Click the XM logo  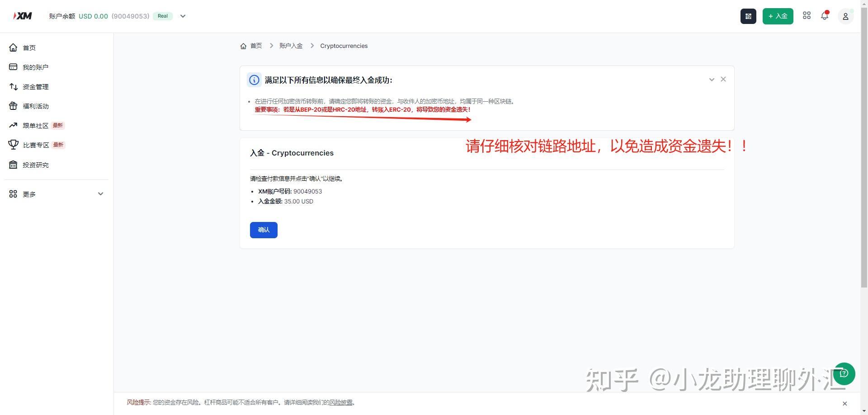[23, 16]
